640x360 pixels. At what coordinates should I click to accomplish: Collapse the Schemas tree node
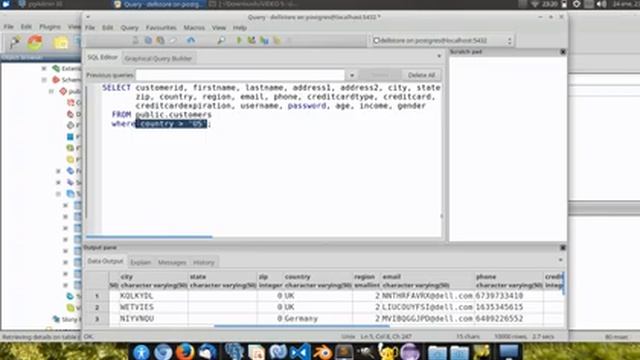(44, 80)
